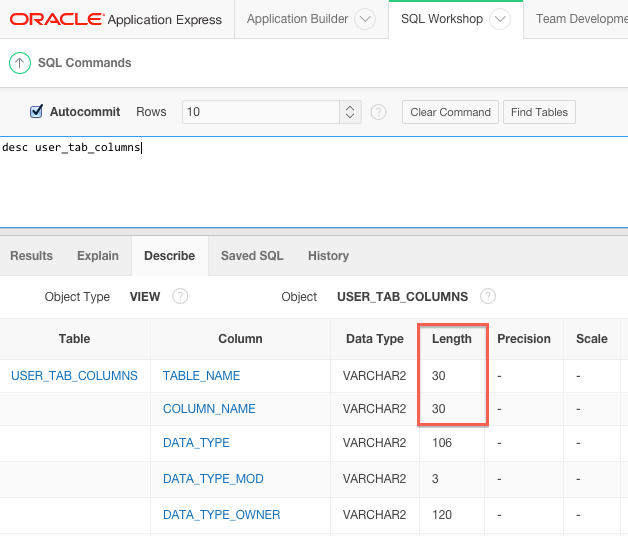Click length value 3 in DATA_TYPE_MOD row
The image size is (628, 536).
(x=435, y=479)
